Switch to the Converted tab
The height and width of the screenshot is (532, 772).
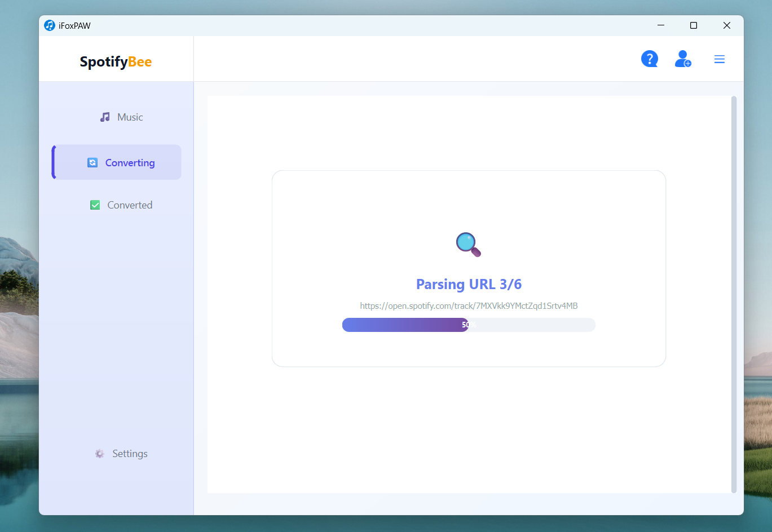(x=129, y=205)
